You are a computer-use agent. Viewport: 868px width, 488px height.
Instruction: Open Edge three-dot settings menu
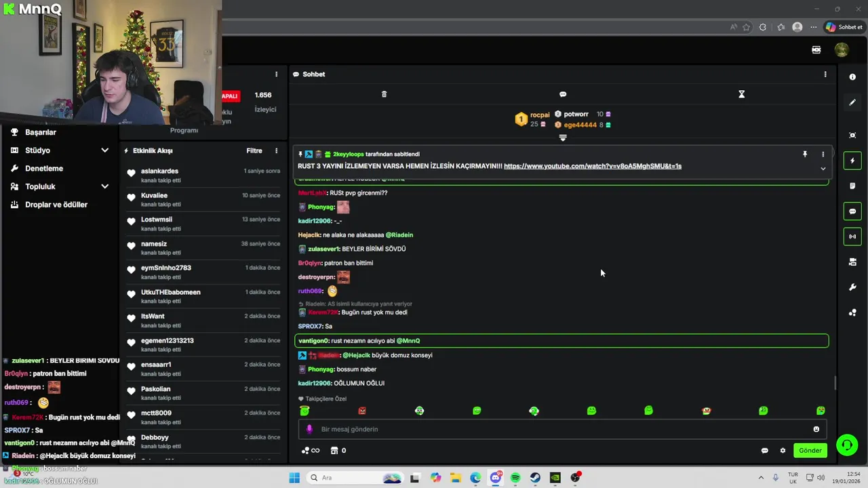click(813, 27)
